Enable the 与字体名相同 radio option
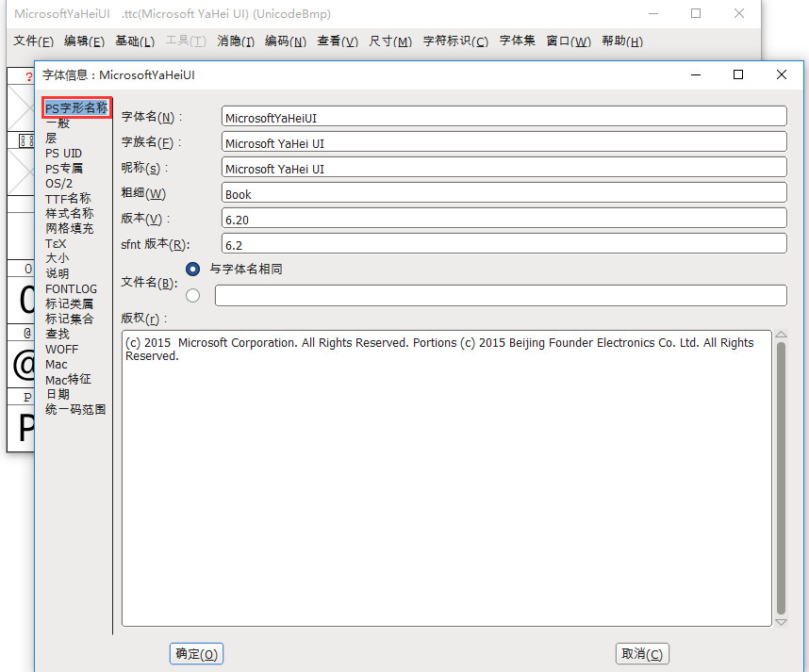 coord(192,269)
